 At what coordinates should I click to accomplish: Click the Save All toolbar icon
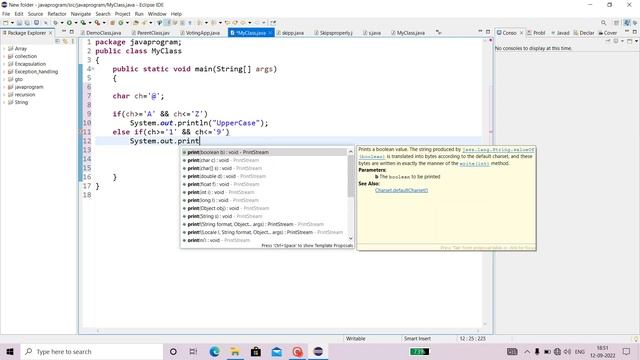[x=27, y=23]
